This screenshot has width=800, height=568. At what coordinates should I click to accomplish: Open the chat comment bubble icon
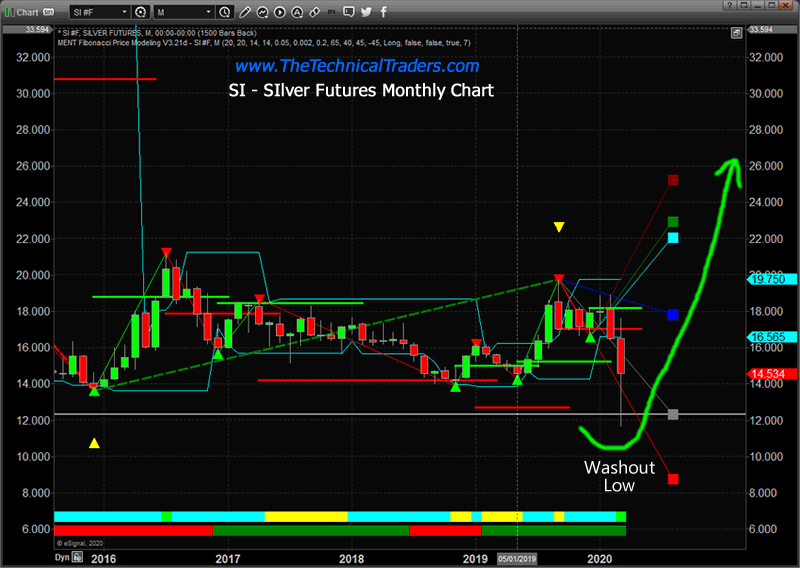pos(349,12)
